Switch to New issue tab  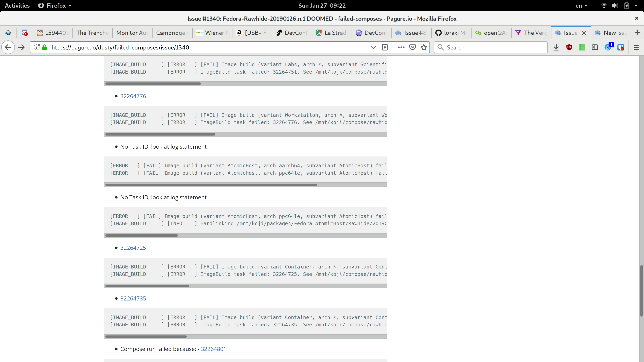click(x=611, y=33)
